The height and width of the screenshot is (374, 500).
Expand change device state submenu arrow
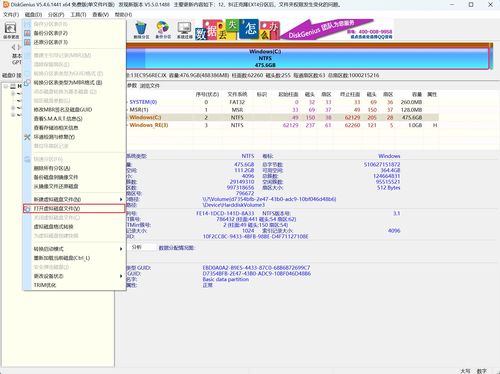pos(121,276)
